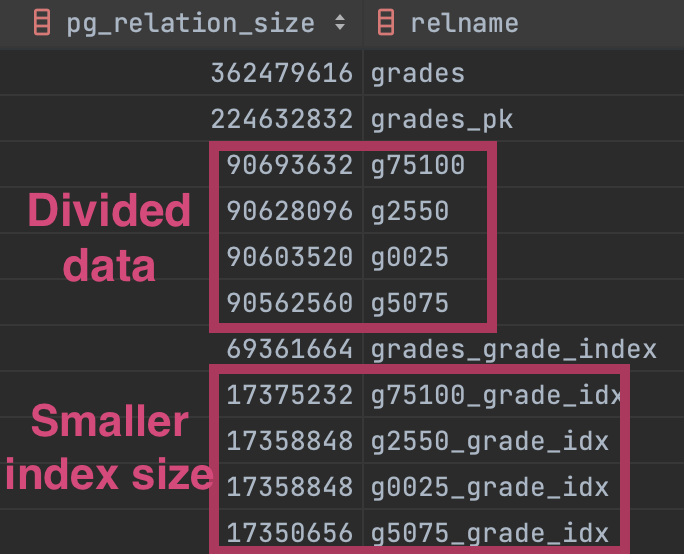Viewport: 684px width, 554px height.
Task: Select the g0025_grade_idx cell
Action: (489, 487)
